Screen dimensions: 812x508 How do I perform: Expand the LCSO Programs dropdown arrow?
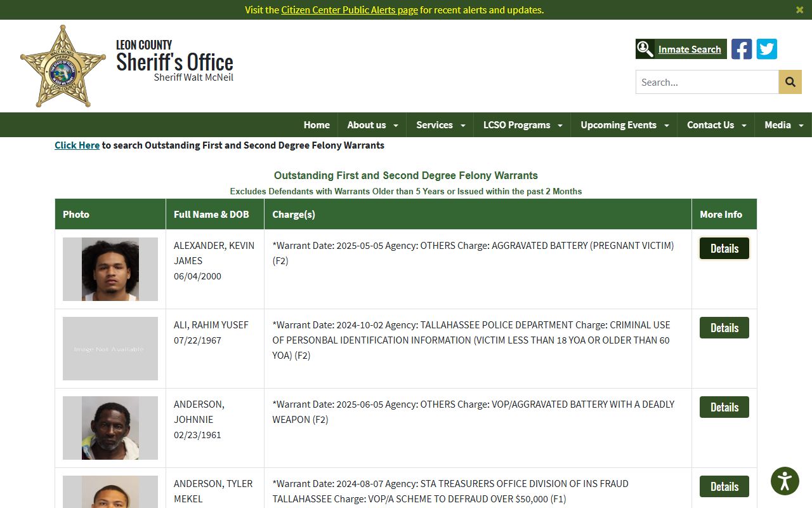(x=560, y=126)
